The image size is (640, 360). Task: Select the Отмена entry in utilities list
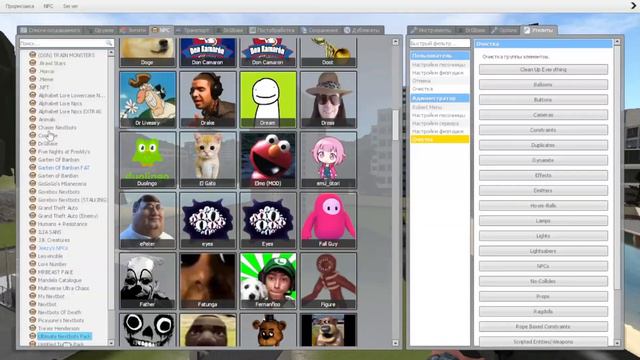click(x=440, y=81)
